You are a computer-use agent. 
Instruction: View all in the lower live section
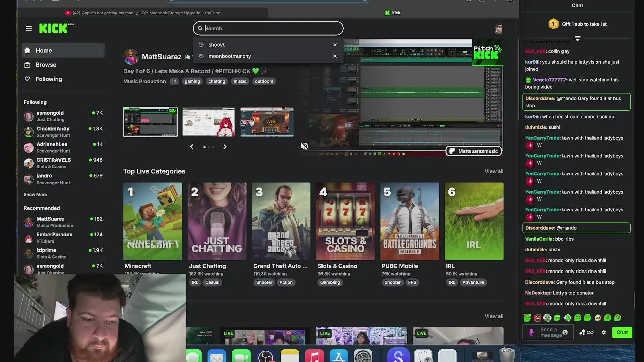pos(494,316)
